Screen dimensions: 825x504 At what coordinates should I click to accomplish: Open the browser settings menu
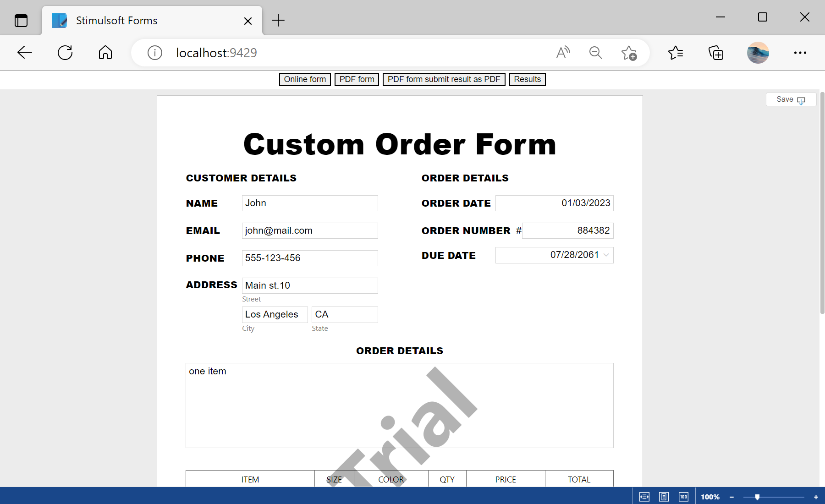pos(800,52)
